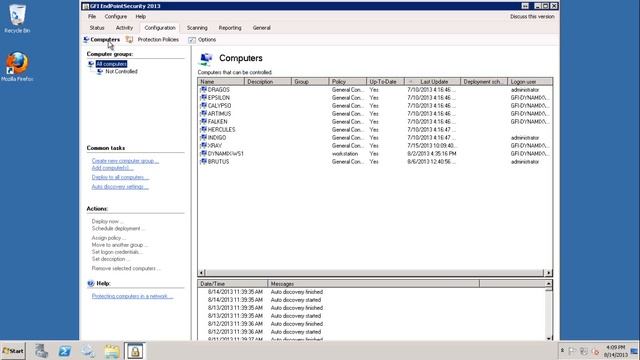640x360 pixels.
Task: Select the Configuration tab
Action: pyautogui.click(x=160, y=28)
